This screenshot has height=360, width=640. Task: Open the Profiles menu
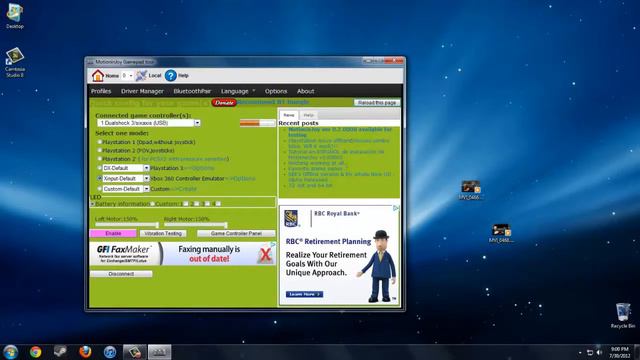coord(101,91)
